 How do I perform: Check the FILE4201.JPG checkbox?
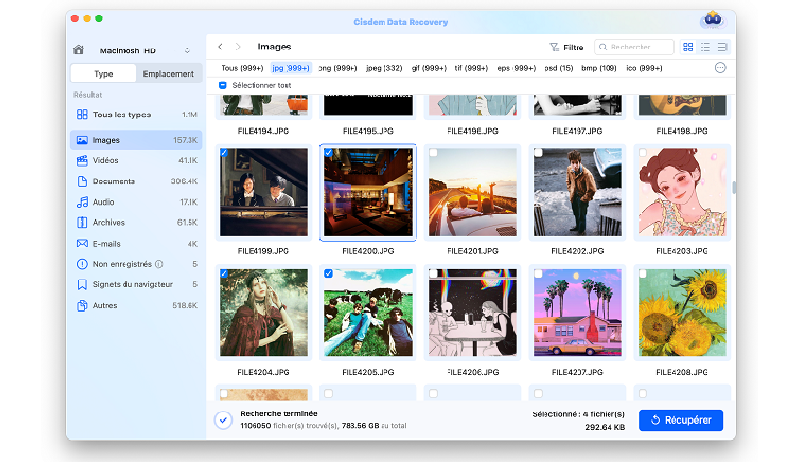(432, 153)
